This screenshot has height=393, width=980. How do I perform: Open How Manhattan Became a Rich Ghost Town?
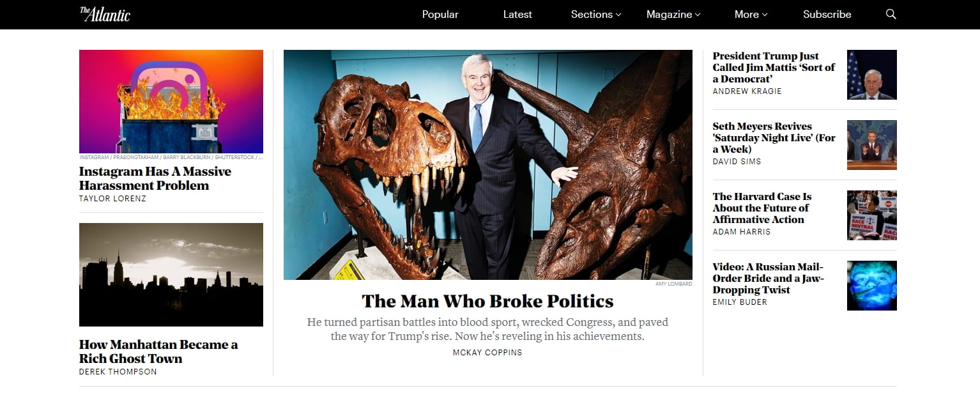[x=158, y=351]
